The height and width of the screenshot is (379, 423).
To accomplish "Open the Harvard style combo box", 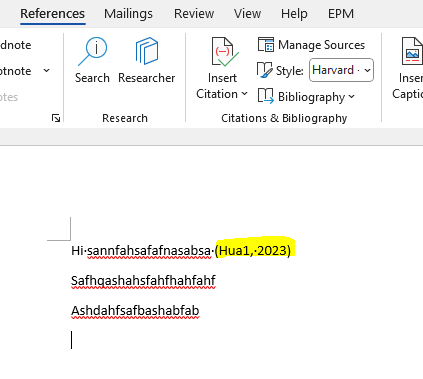I will 341,70.
